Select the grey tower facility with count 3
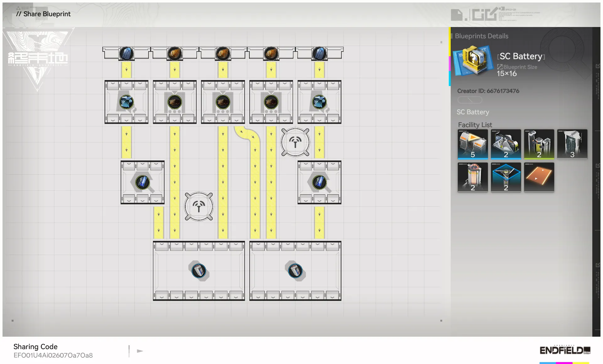Image resolution: width=603 pixels, height=364 pixels. click(x=572, y=144)
